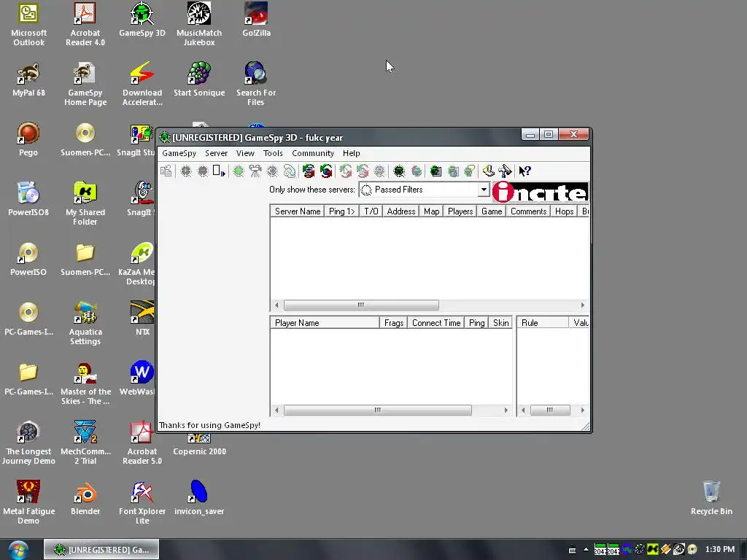Click the camera on tripod toolbar icon
This screenshot has width=747, height=560.
pos(255,171)
